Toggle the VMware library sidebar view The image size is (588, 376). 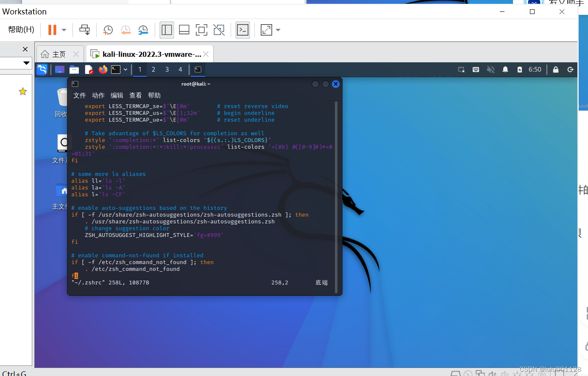167,30
